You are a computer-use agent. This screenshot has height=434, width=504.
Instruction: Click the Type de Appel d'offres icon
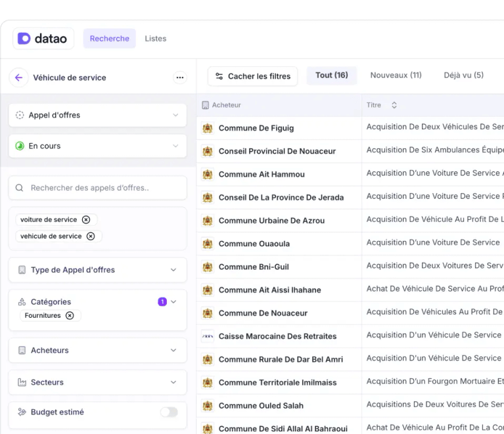point(22,270)
